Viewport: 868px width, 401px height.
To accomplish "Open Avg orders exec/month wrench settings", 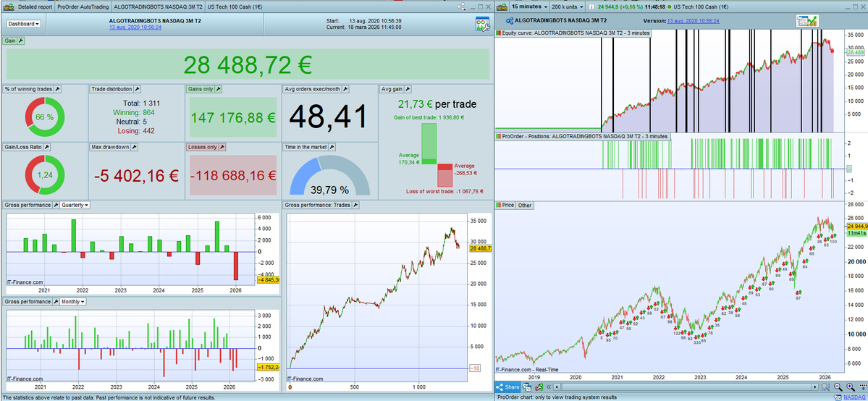I will pyautogui.click(x=345, y=88).
